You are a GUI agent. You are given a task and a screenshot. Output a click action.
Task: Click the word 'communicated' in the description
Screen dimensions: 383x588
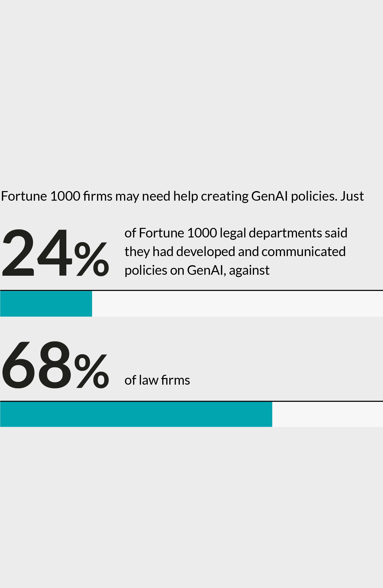(x=303, y=252)
